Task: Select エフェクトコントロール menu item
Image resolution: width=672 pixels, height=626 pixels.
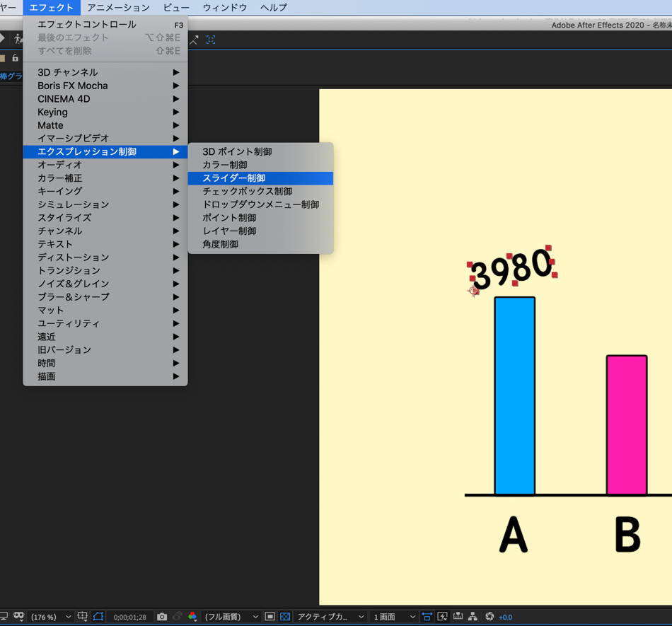Action: pos(105,25)
